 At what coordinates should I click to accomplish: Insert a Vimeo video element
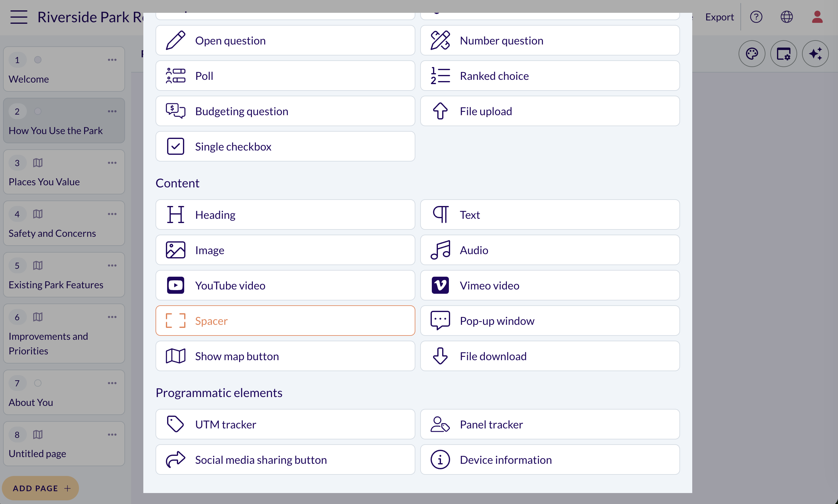pos(550,285)
